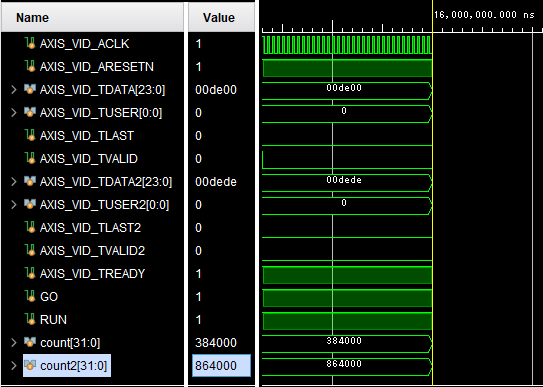Select the GO signal name
Image resolution: width=543 pixels, height=387 pixels.
click(x=49, y=297)
